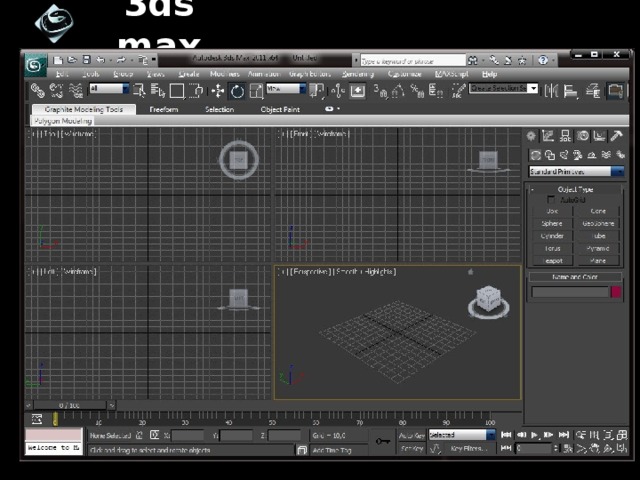Image resolution: width=640 pixels, height=480 pixels.
Task: Click the Mirror tool icon
Action: (x=551, y=91)
